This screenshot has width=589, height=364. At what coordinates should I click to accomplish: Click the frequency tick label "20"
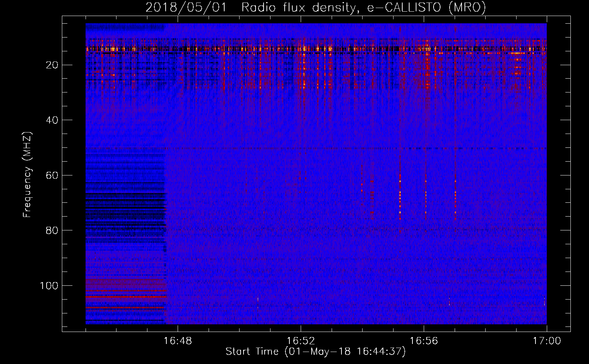(52, 65)
